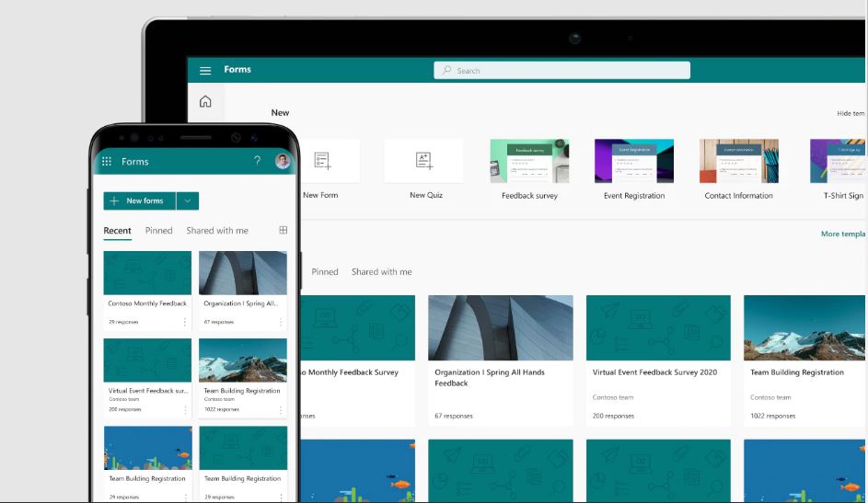Click the 1022 responses text on the phone
868x503 pixels.
pyautogui.click(x=222, y=409)
